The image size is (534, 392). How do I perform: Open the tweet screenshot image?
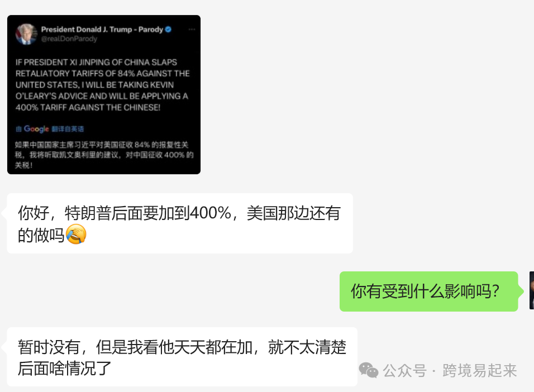[104, 95]
